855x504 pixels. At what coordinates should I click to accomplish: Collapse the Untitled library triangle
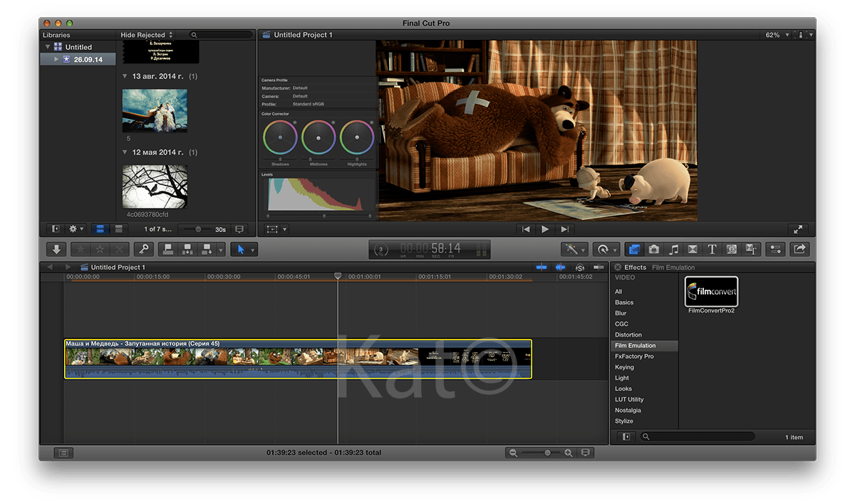(48, 47)
